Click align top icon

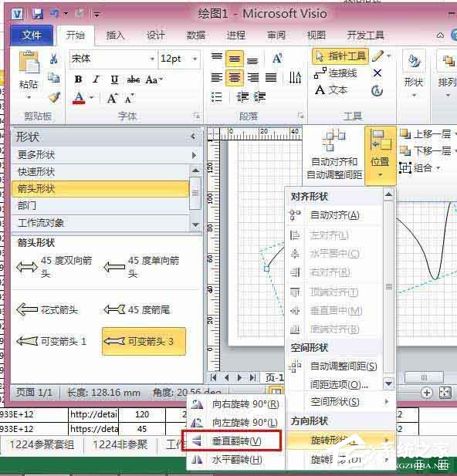[217, 57]
